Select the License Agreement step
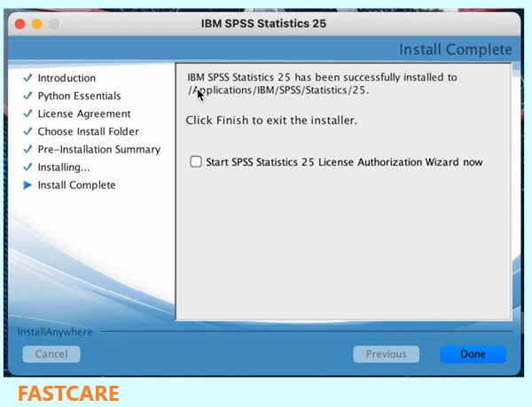 84,113
